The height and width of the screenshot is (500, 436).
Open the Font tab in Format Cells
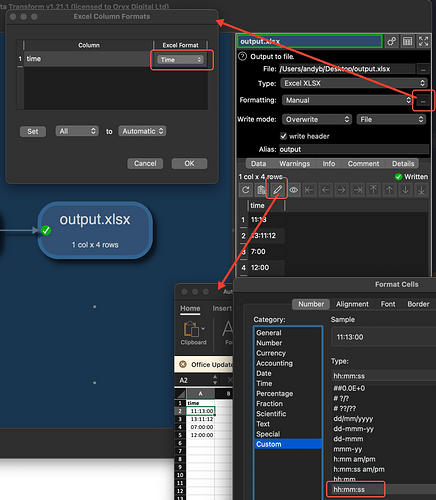pyautogui.click(x=388, y=304)
